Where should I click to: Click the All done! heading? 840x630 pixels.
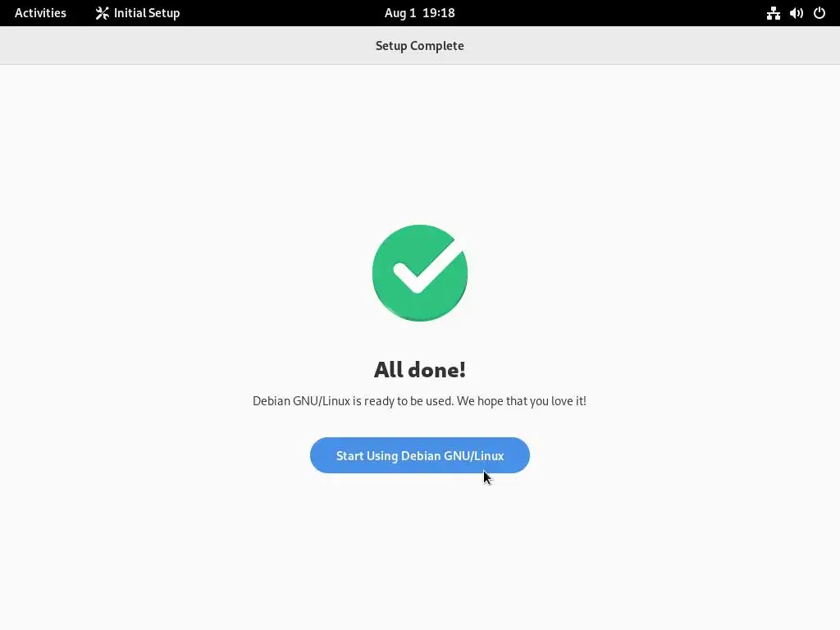click(419, 370)
